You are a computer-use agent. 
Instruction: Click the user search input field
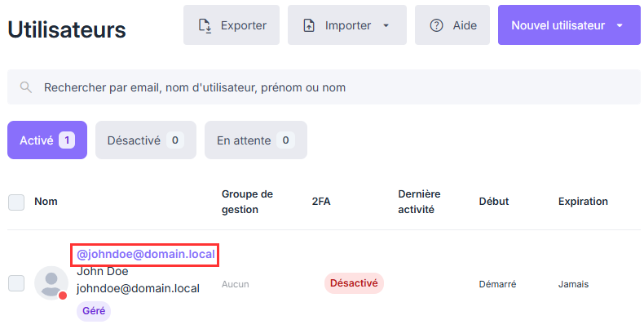point(324,87)
